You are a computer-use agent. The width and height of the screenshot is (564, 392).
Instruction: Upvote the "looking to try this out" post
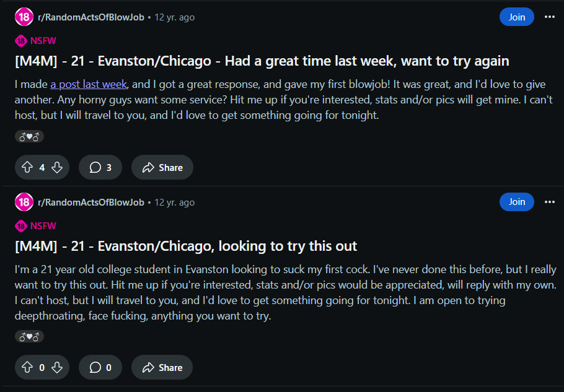point(27,367)
